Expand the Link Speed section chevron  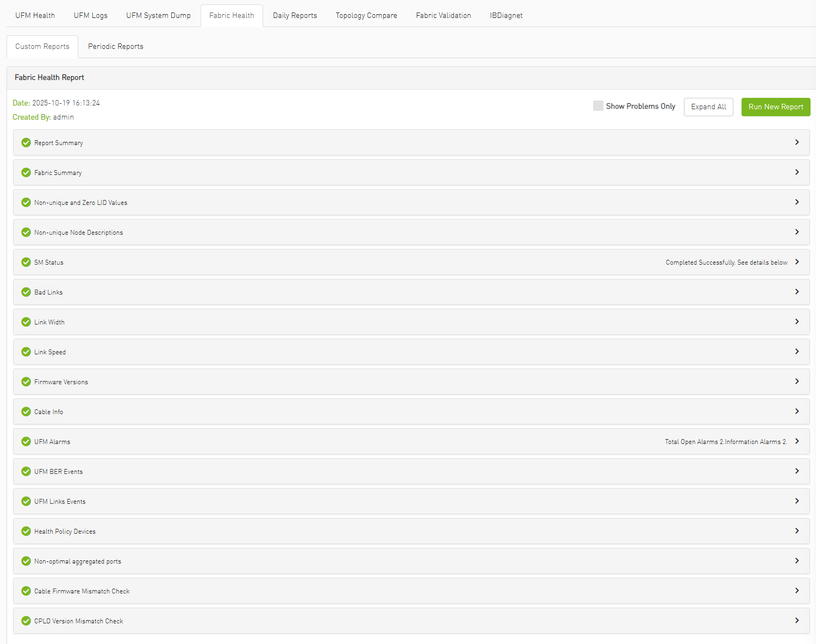[x=797, y=352]
